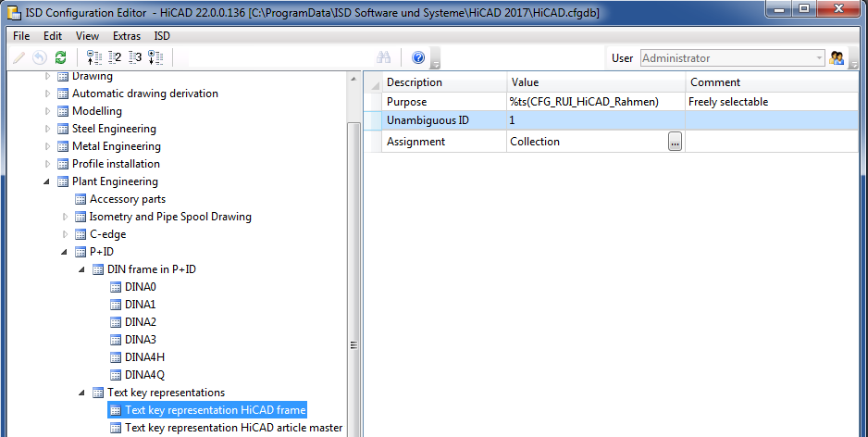Click the Value column header
The image size is (868, 437).
click(596, 82)
